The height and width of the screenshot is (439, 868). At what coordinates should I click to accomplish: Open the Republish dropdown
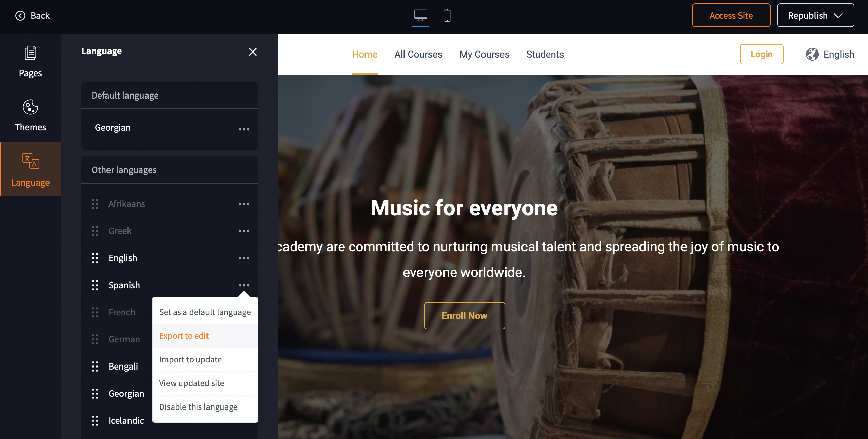[815, 16]
